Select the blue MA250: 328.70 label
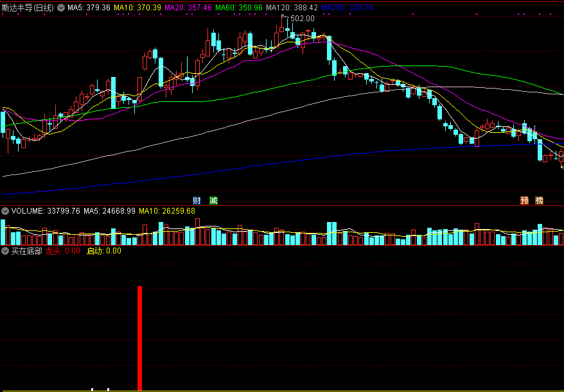Screen dimensions: 564x392 [x=347, y=8]
